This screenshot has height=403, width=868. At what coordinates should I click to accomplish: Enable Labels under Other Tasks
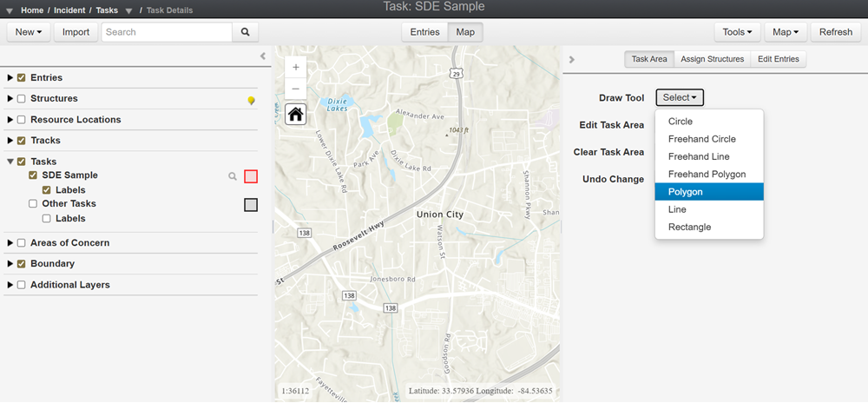47,219
